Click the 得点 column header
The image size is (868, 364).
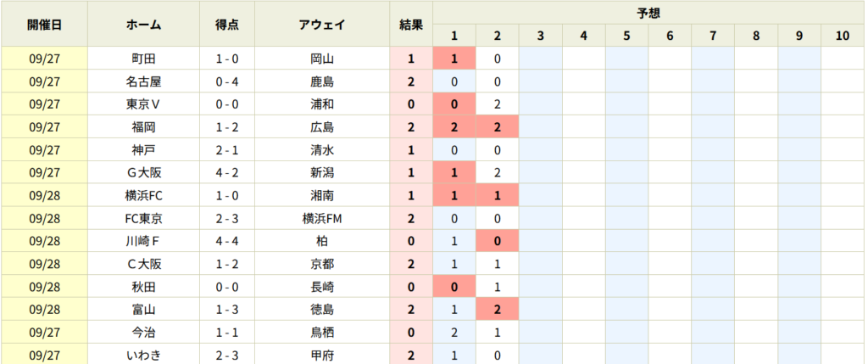pyautogui.click(x=226, y=25)
